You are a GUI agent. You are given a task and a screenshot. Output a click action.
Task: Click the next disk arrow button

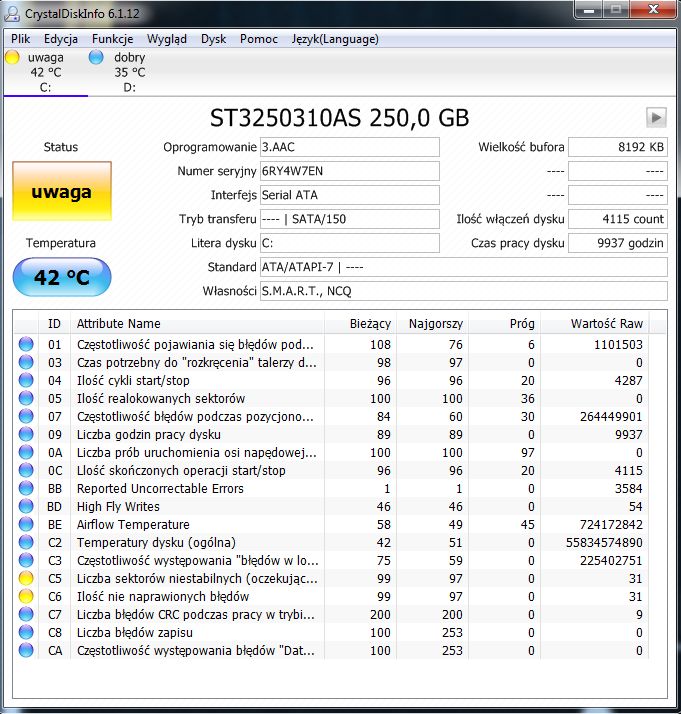point(656,118)
